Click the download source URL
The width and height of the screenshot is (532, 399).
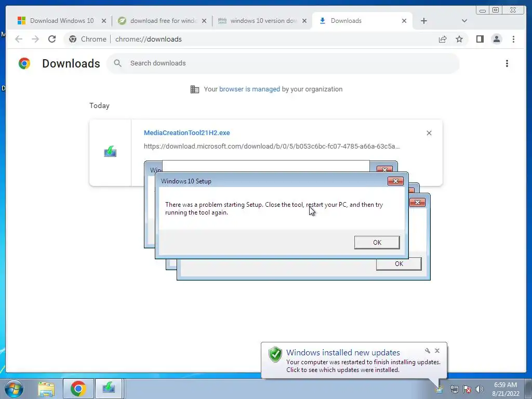click(272, 146)
